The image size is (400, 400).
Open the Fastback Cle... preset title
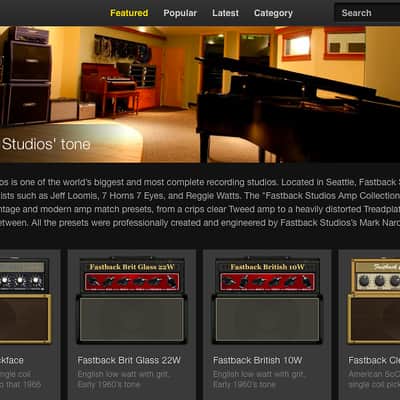374,360
